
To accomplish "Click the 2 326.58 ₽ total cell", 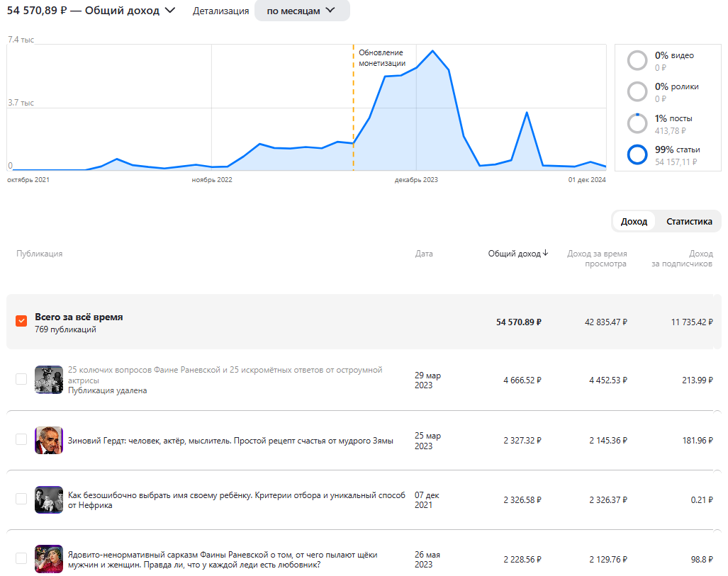I will point(522,500).
